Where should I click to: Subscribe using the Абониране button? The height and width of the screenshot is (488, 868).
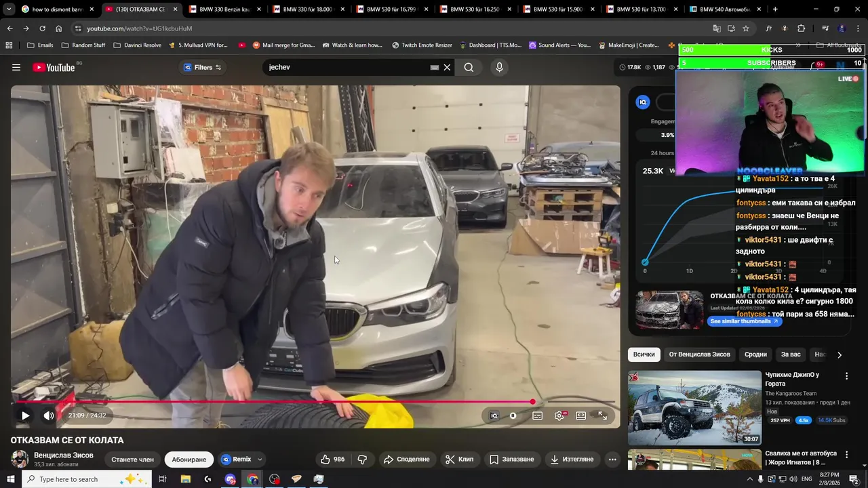[x=189, y=459]
